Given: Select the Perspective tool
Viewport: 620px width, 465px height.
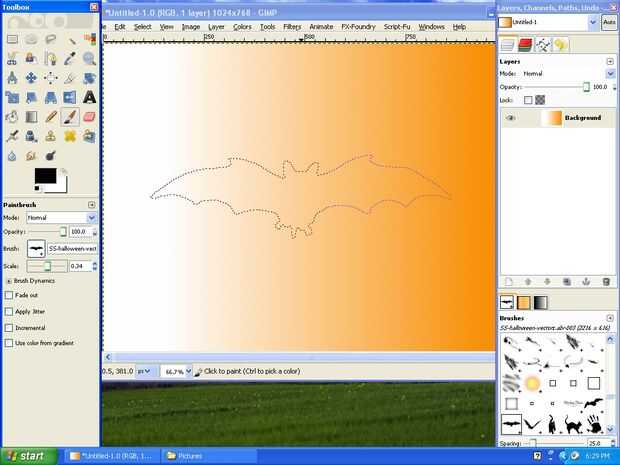Looking at the screenshot, I should [51, 97].
